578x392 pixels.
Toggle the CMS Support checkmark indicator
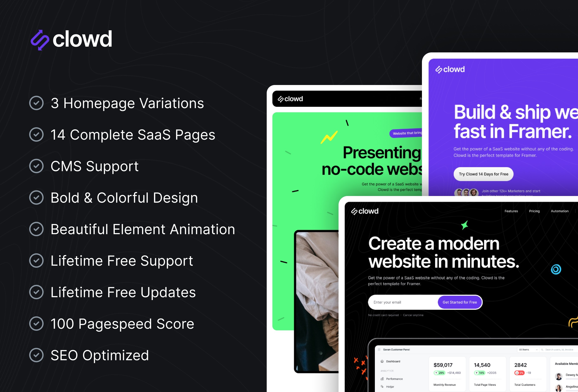36,166
